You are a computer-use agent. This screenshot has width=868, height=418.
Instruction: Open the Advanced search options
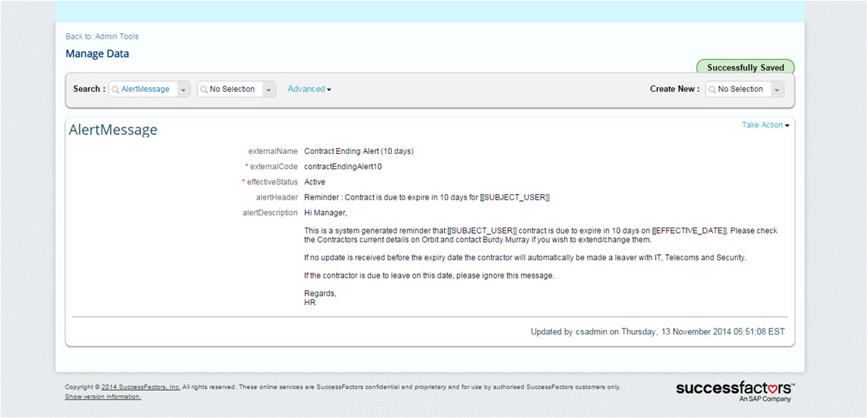click(x=309, y=89)
